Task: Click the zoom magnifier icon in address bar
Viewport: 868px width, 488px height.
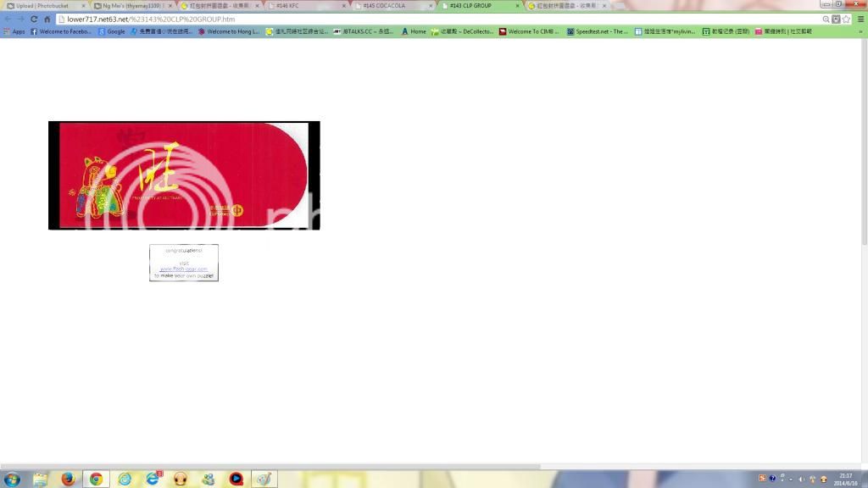Action: coord(826,19)
